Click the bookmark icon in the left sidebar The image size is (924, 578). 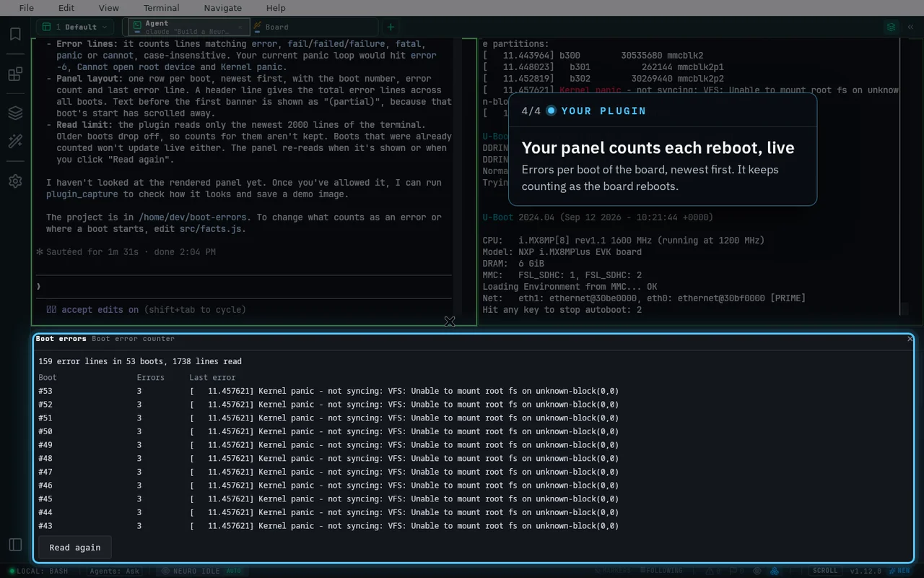[15, 34]
